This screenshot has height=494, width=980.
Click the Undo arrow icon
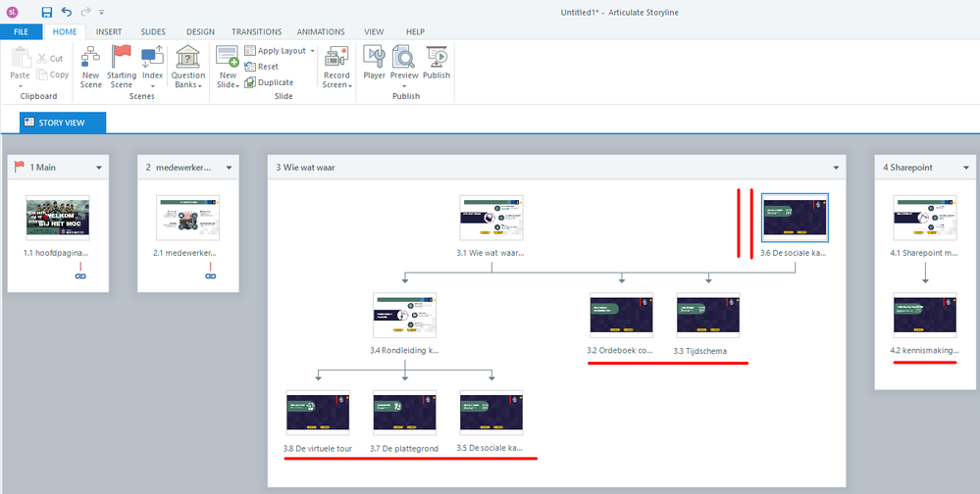pyautogui.click(x=67, y=12)
